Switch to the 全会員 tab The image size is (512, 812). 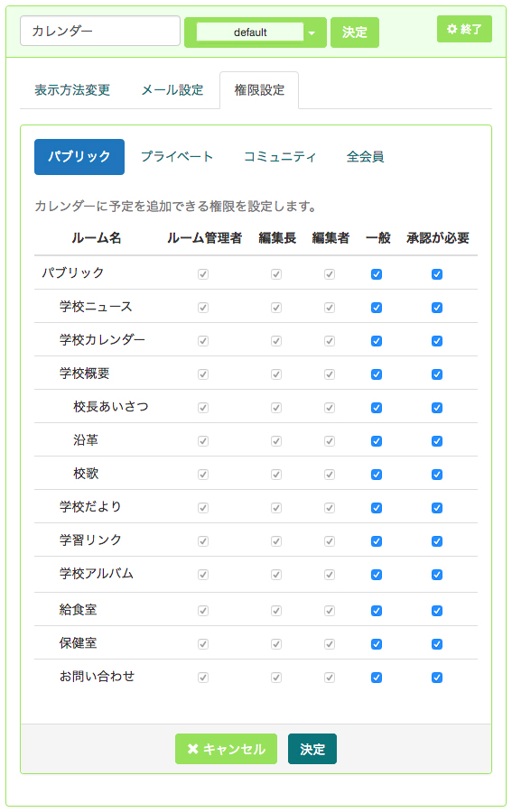(x=365, y=156)
